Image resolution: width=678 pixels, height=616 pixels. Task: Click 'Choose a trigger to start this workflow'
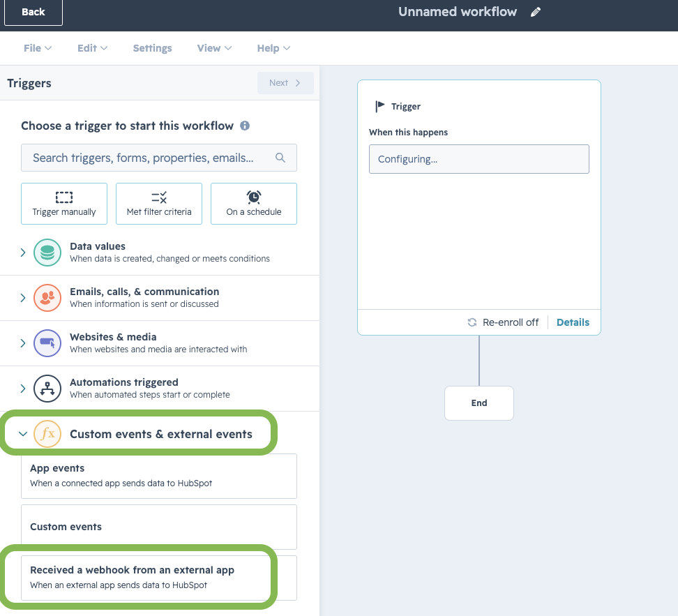coord(127,126)
